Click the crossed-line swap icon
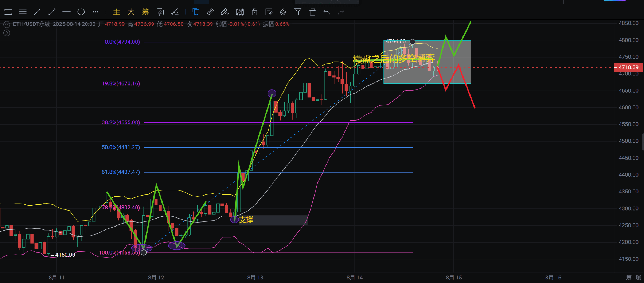 click(175, 12)
